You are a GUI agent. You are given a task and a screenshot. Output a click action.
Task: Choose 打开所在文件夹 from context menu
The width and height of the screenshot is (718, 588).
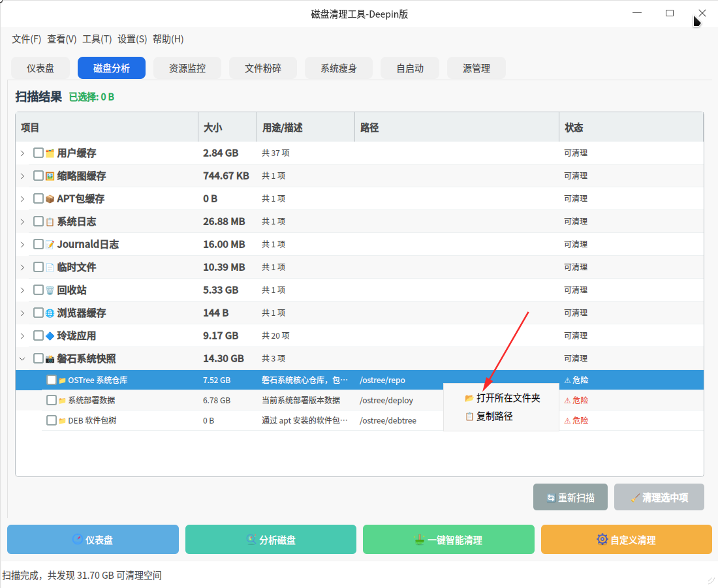[x=507, y=398]
